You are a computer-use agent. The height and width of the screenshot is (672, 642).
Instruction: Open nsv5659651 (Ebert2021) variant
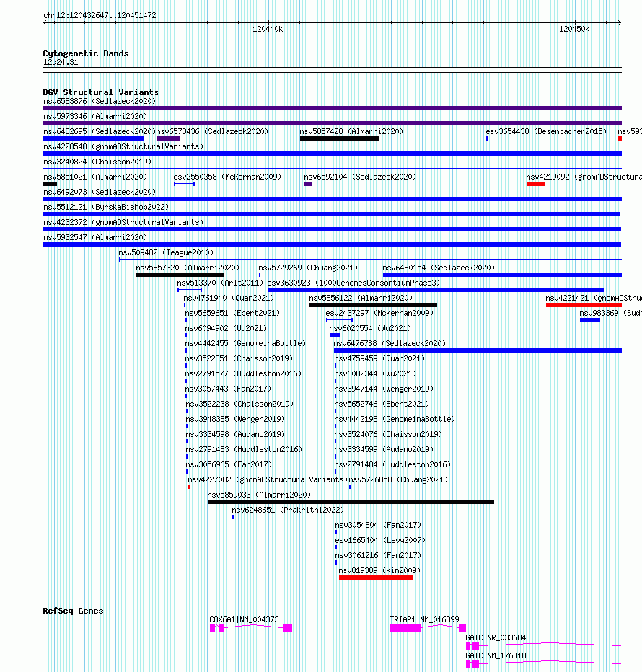click(x=232, y=313)
